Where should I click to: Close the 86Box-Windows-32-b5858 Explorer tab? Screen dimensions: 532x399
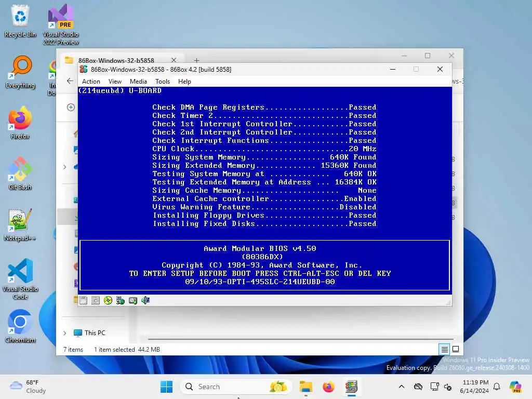174,60
